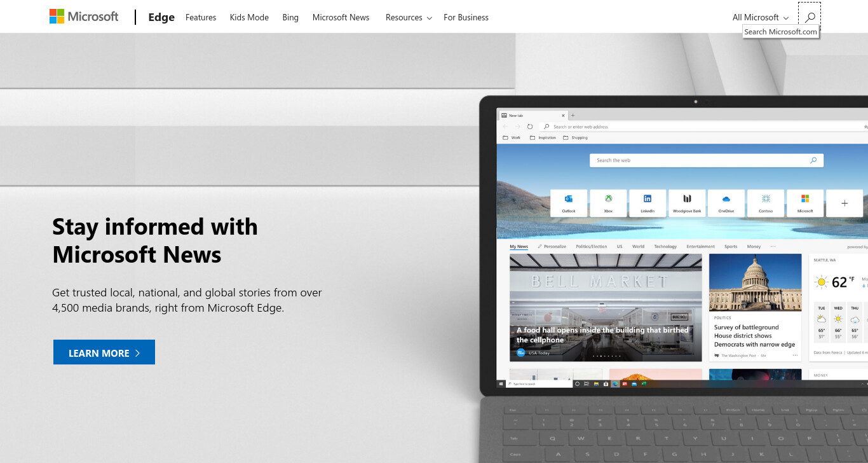Viewport: 868px width, 463px height.
Task: Open the Shopping favorites folder
Action: [575, 137]
